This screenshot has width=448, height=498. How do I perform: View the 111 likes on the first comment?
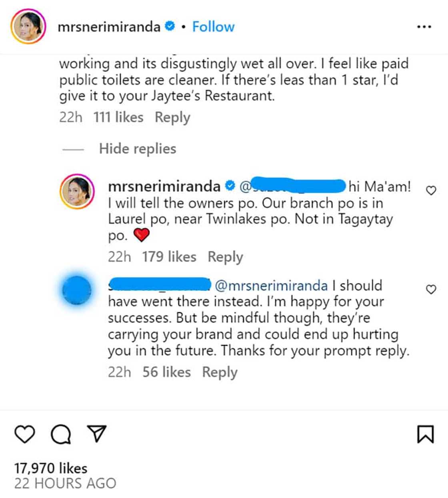[x=119, y=117]
